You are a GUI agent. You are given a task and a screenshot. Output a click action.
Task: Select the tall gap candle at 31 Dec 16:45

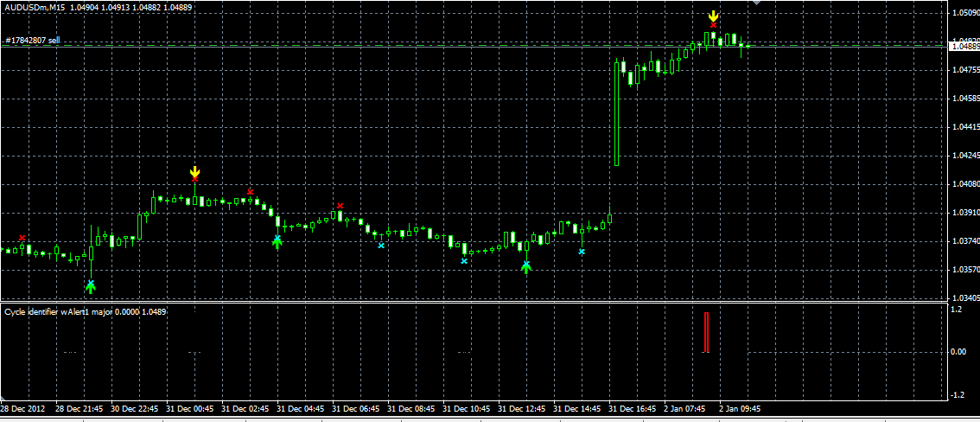click(617, 112)
